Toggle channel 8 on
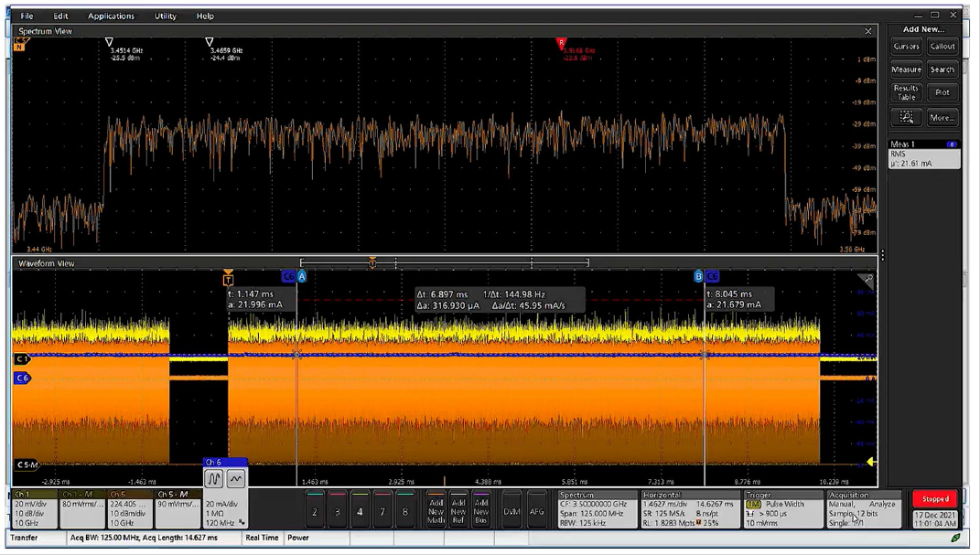 pyautogui.click(x=404, y=510)
